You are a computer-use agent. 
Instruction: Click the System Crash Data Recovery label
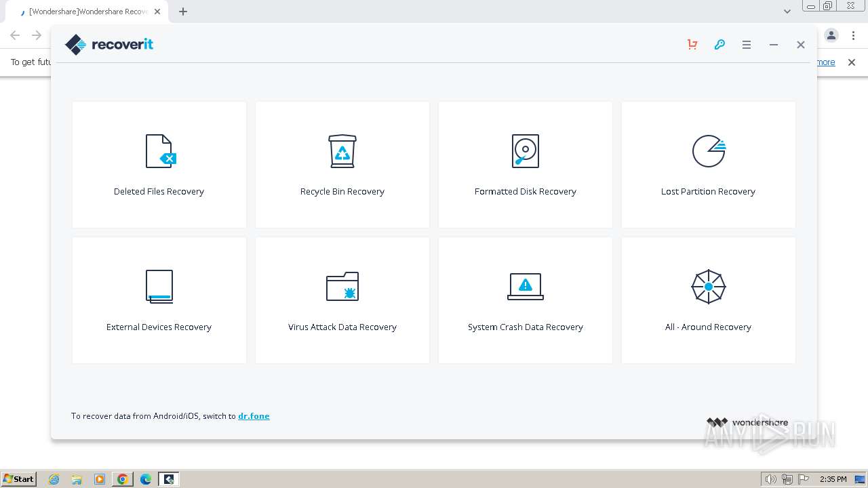point(526,327)
